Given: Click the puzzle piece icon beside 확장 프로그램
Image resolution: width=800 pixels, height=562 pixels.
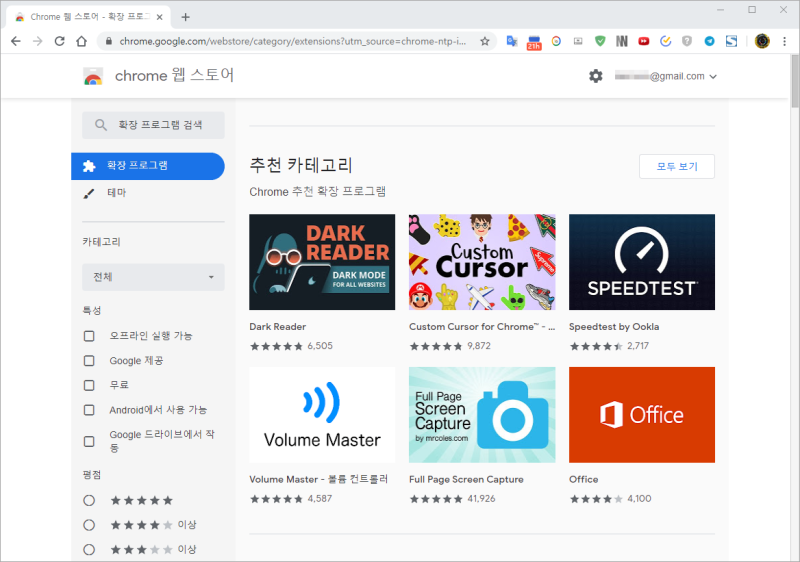Looking at the screenshot, I should coord(89,166).
